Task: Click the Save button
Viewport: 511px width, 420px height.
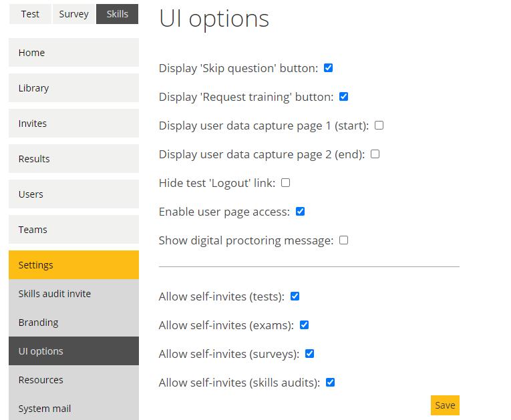Action: [445, 405]
